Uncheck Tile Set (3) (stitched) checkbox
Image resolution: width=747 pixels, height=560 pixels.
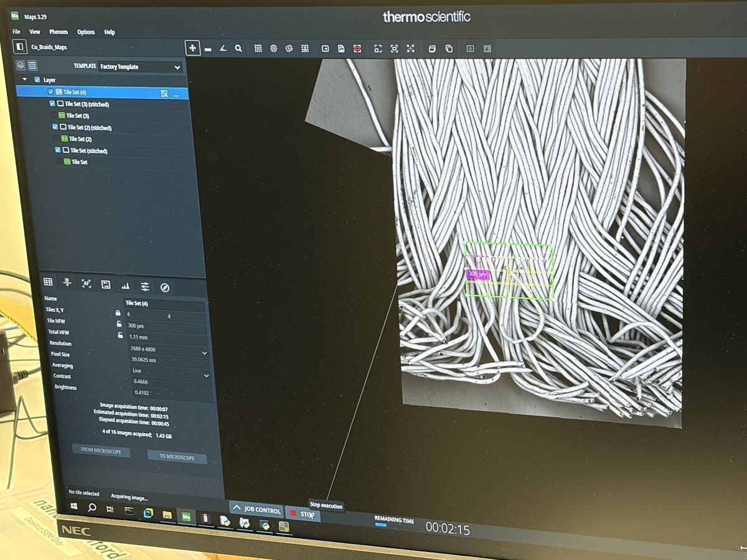52,103
